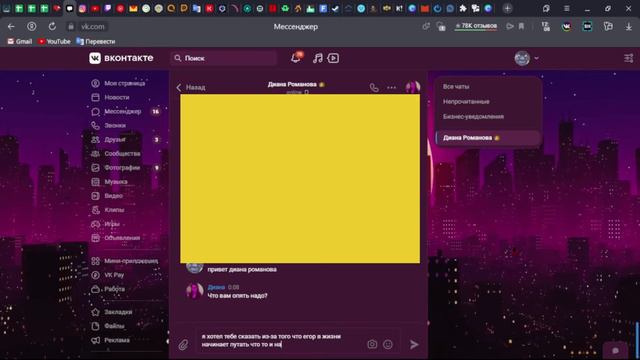Start a call with Диана Романова
Screen dimensions: 640x360
click(374, 87)
